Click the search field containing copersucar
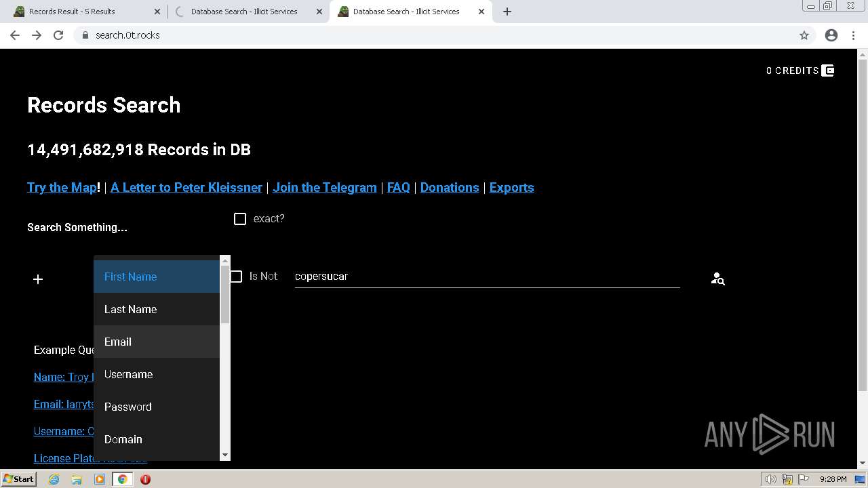 tap(487, 277)
